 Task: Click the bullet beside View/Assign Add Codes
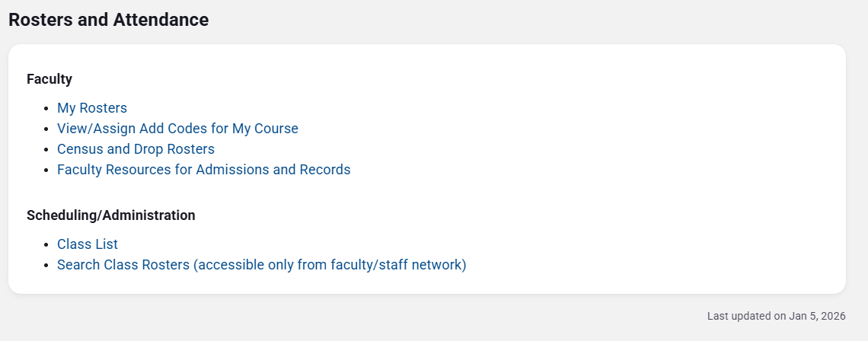coord(46,129)
